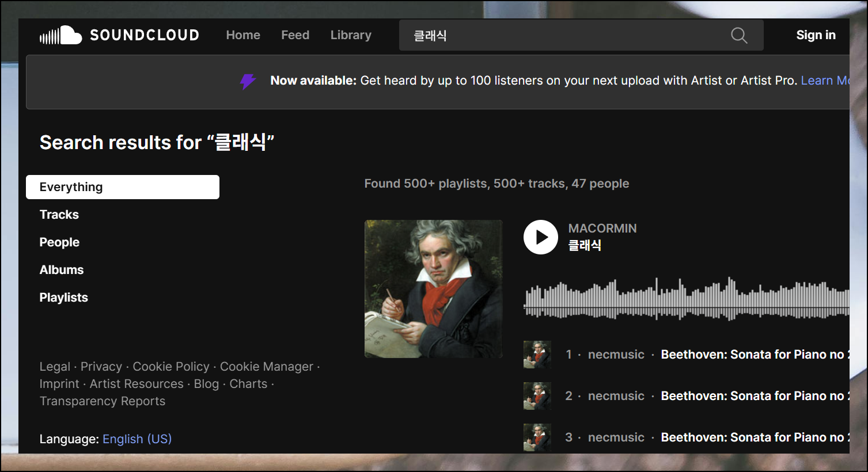Go to the Home page
This screenshot has width=868, height=472.
click(x=243, y=35)
